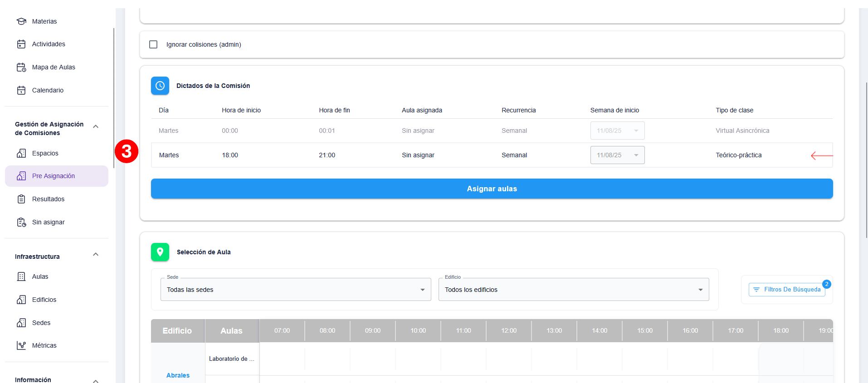Click the Pre Asignación building icon
Screen dimensions: 868x383
[x=21, y=176]
